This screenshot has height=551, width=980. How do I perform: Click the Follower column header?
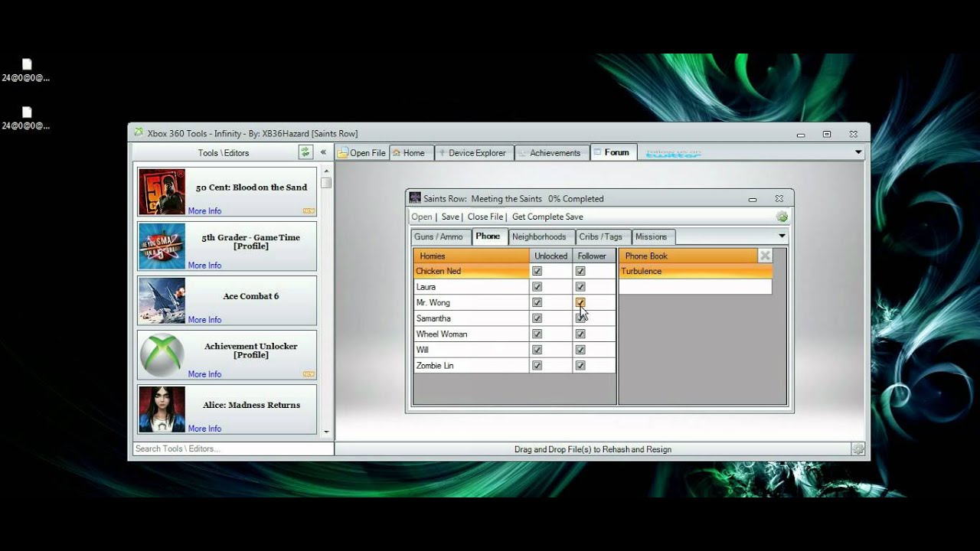click(593, 256)
